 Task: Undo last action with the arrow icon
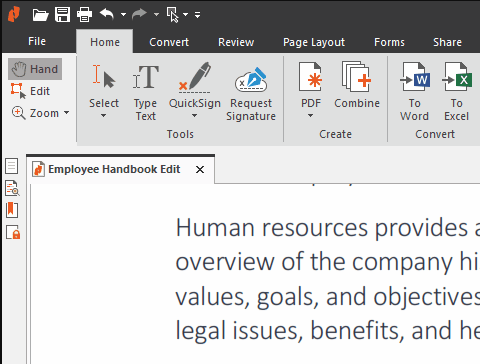[107, 14]
